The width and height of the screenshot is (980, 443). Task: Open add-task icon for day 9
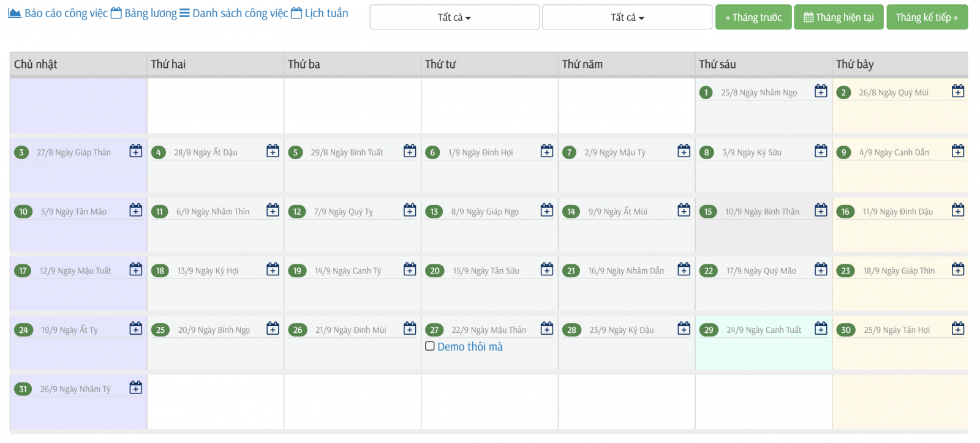[x=958, y=151]
